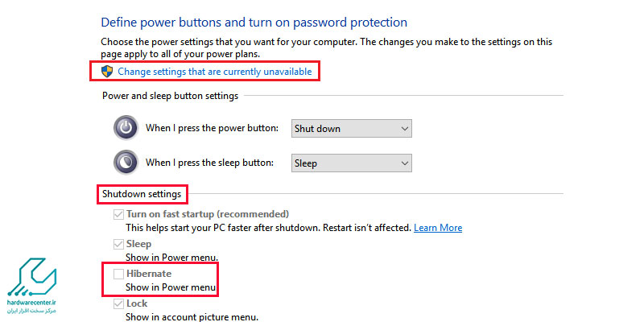Click the power button icon
This screenshot has height=322, width=644.
point(126,128)
